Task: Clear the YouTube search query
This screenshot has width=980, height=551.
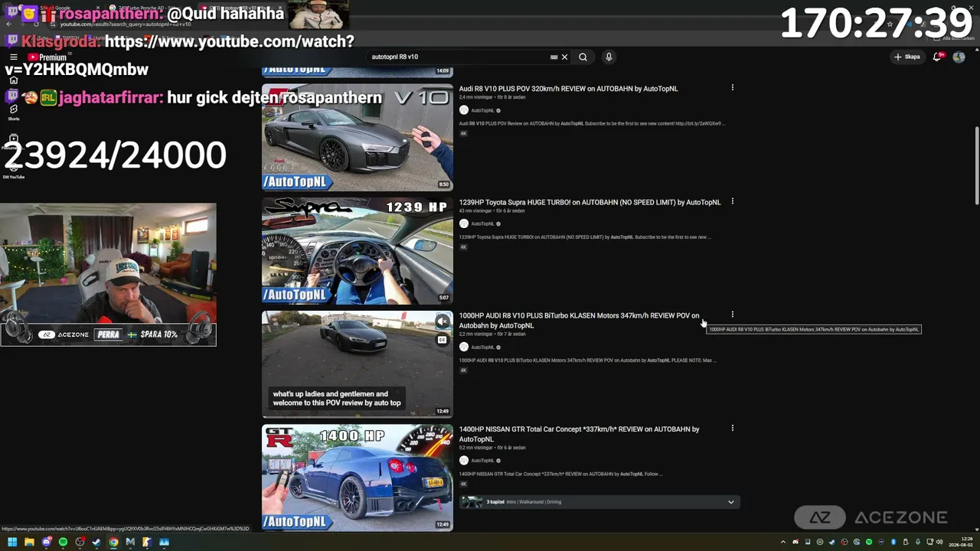Action: (x=565, y=57)
